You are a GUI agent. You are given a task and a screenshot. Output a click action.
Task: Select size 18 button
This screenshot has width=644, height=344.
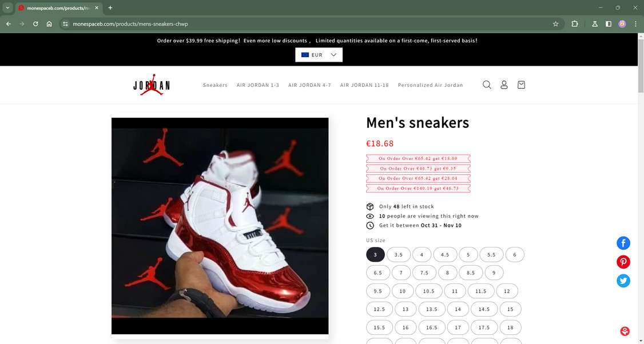(510, 327)
